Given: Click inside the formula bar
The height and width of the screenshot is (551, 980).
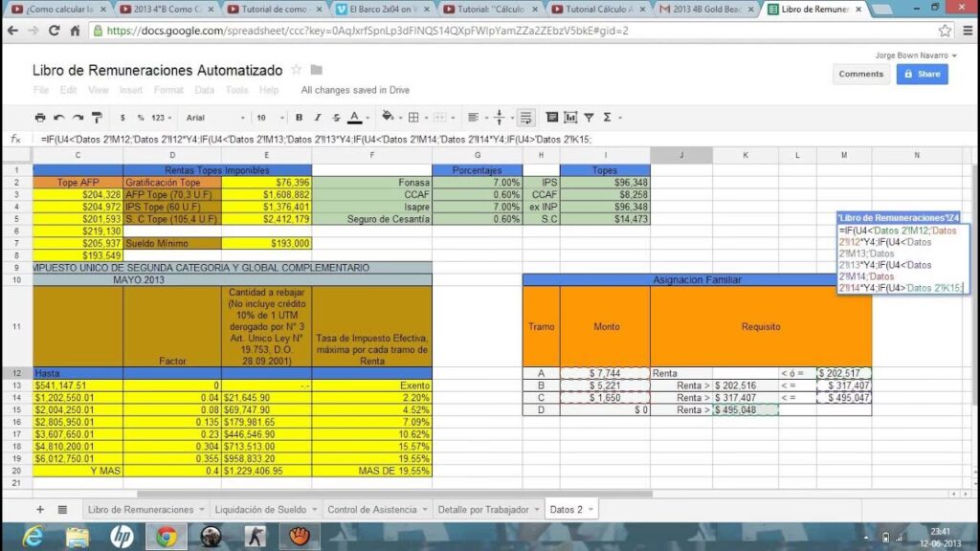Looking at the screenshot, I should click(383, 139).
